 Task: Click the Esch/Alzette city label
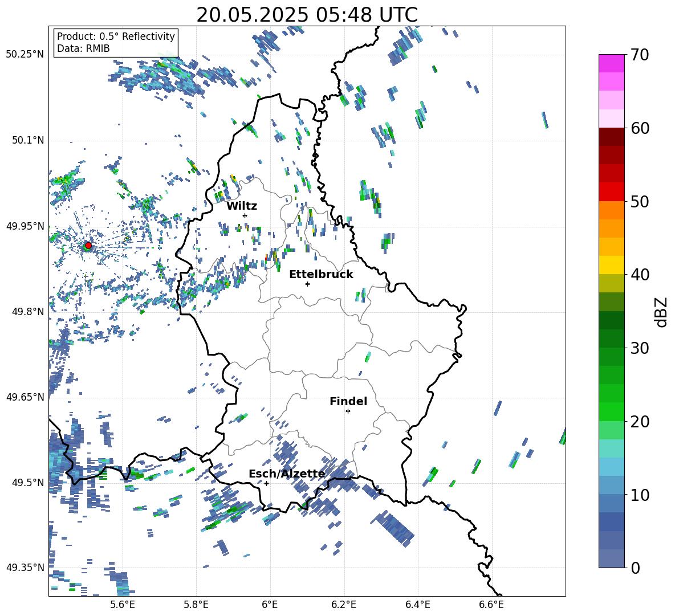[287, 474]
